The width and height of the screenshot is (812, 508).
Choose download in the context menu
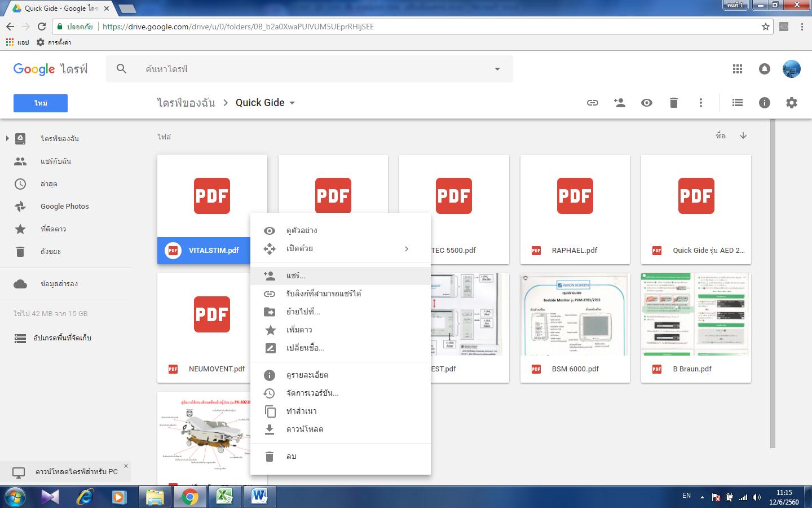click(341, 429)
